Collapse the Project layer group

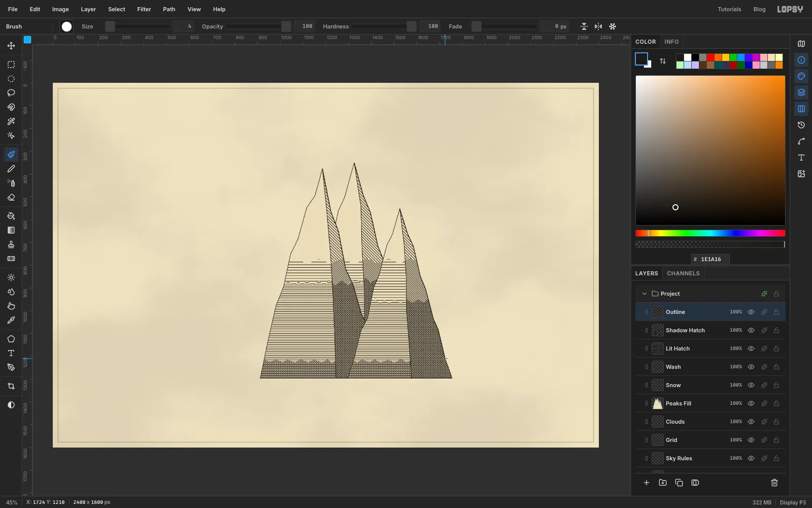pos(645,294)
